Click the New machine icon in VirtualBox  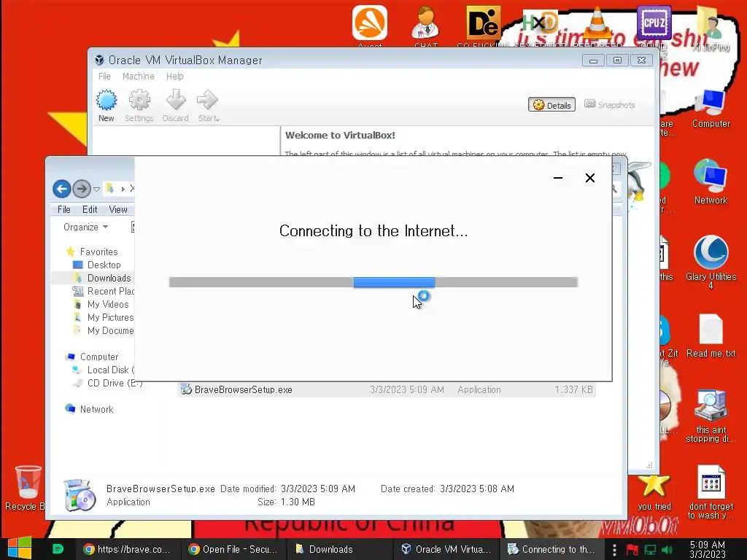107,101
